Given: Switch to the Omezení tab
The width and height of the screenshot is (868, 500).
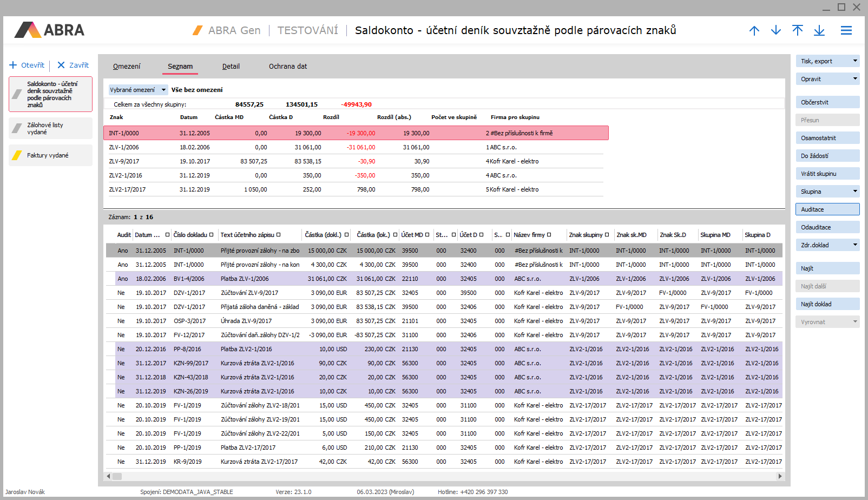Looking at the screenshot, I should (x=127, y=67).
